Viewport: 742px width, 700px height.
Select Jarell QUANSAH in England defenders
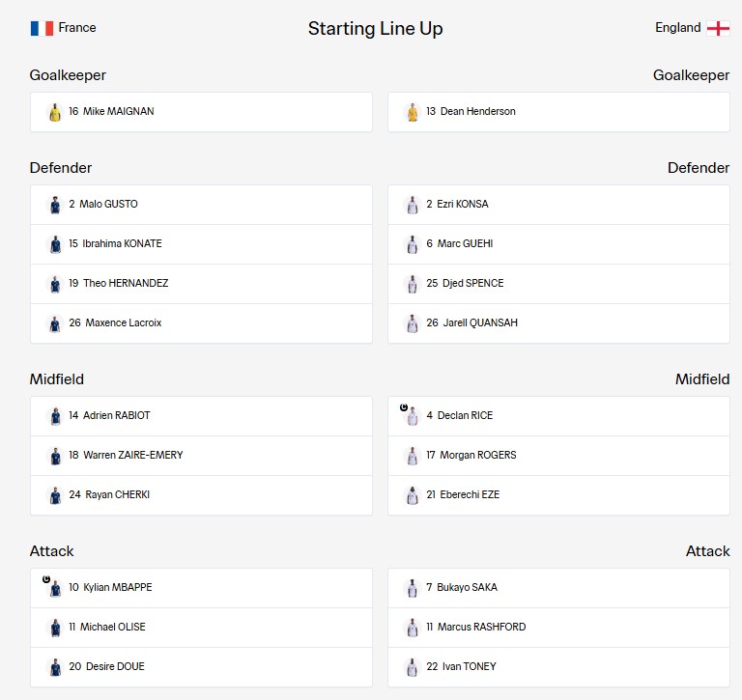tap(558, 323)
